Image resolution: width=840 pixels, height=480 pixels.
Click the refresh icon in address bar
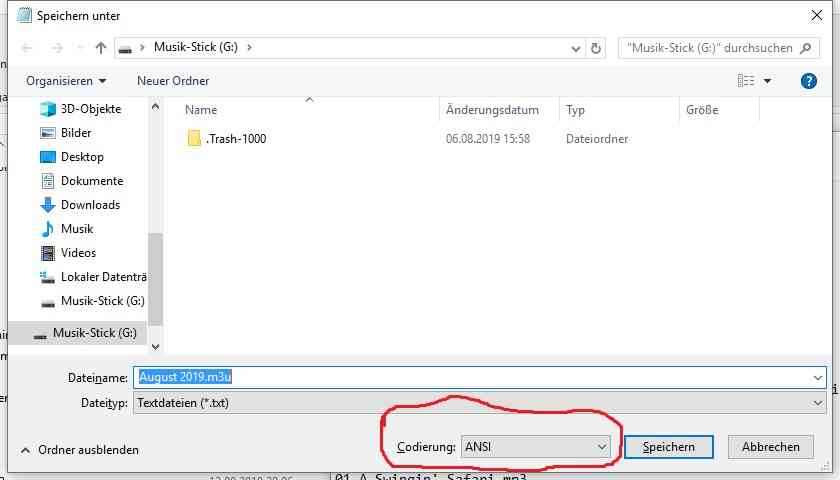[597, 47]
